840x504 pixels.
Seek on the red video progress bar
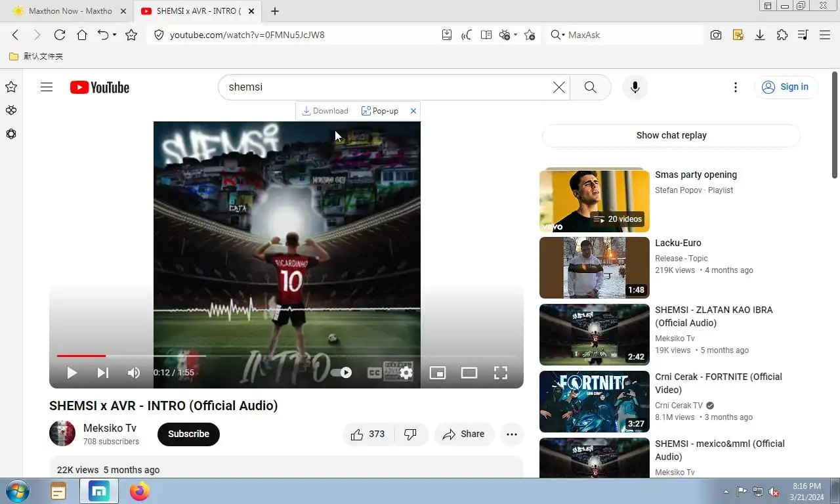[x=81, y=356]
